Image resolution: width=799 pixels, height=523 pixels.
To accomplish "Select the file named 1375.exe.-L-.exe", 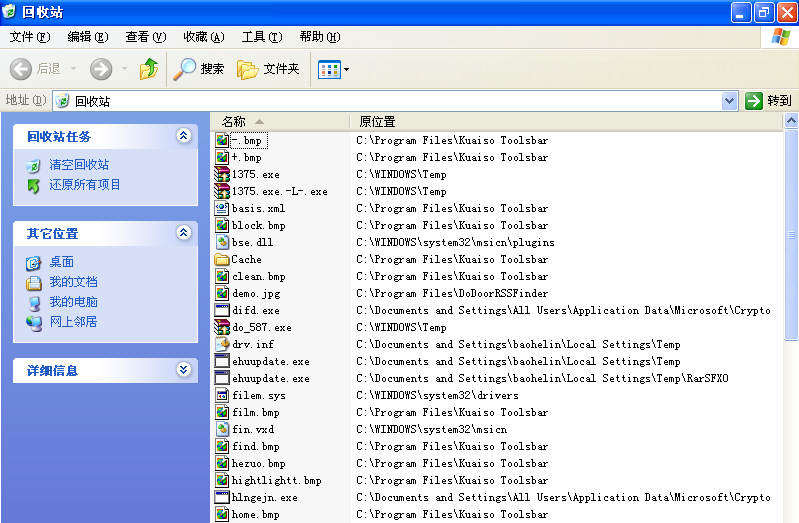I will click(x=280, y=192).
